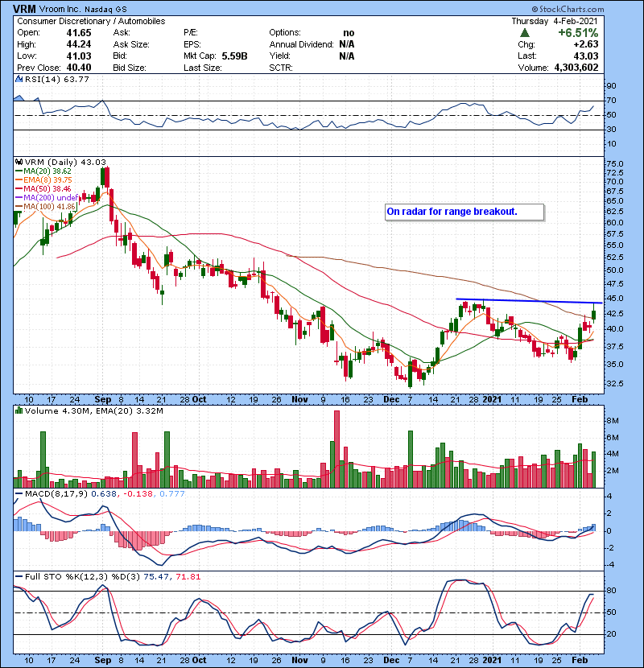Click the stochastic %D value 71.81
This screenshot has height=668, width=644.
(188, 576)
